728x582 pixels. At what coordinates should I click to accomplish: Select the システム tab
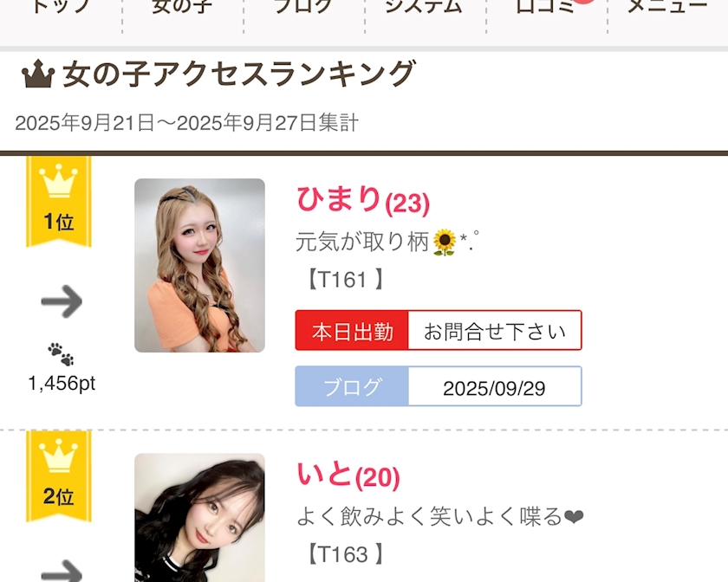(x=424, y=9)
